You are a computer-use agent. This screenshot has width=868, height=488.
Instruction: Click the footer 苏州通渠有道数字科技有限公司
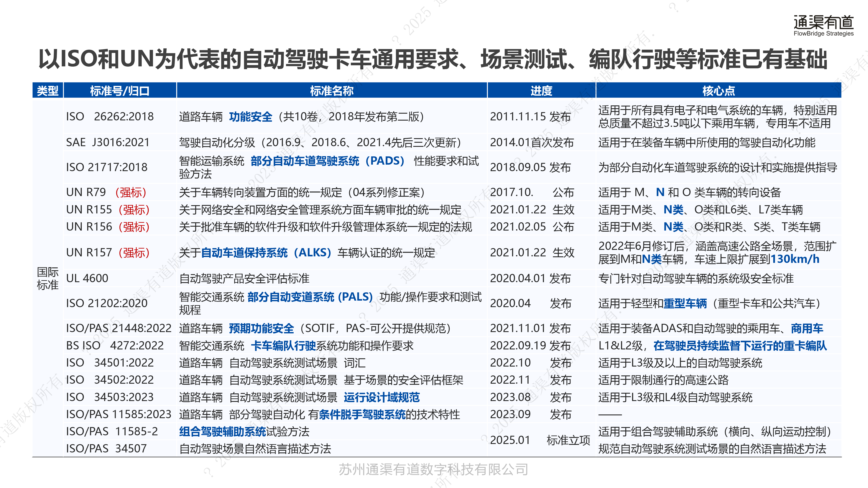pyautogui.click(x=433, y=470)
